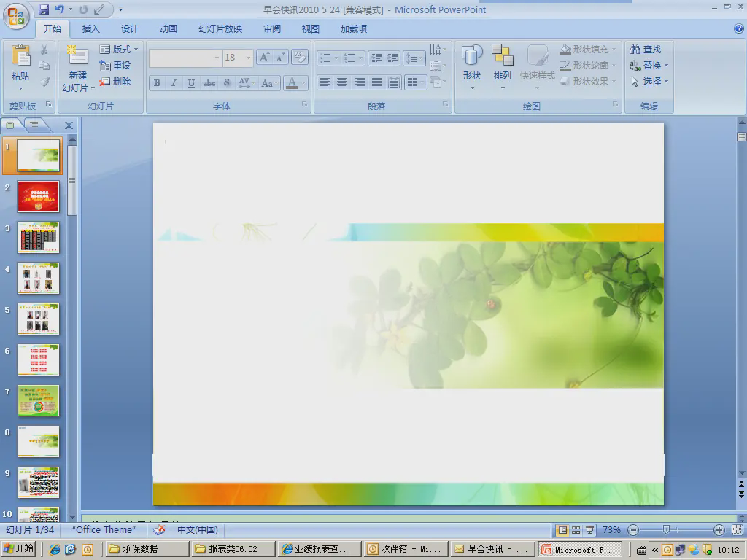Toggle the outline tab in the slide pane
The width and height of the screenshot is (747, 560).
(34, 125)
